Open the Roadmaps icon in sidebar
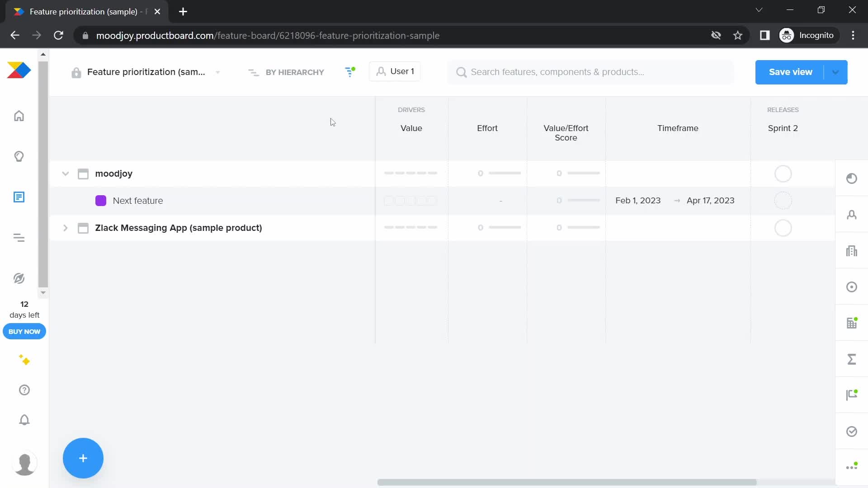Image resolution: width=868 pixels, height=488 pixels. (19, 238)
